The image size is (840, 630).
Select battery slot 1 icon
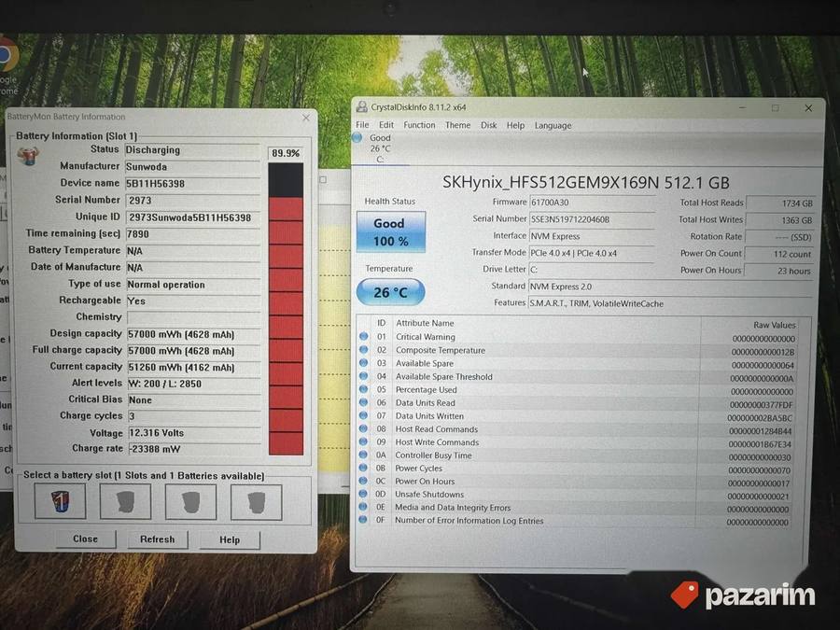60,501
